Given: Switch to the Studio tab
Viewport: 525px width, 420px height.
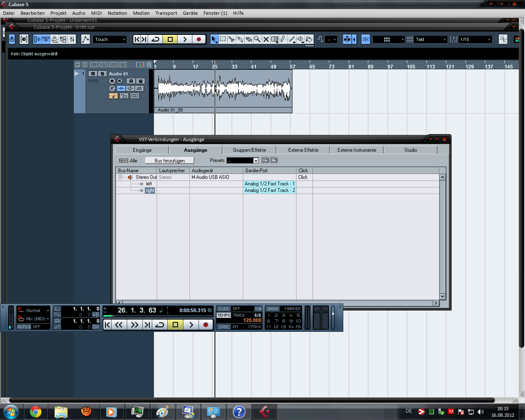Looking at the screenshot, I should 411,150.
